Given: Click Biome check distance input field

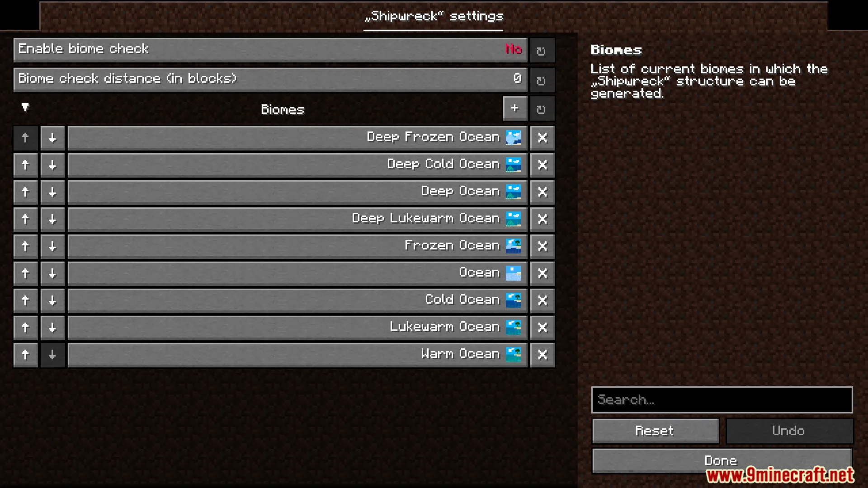Looking at the screenshot, I should click(x=270, y=78).
